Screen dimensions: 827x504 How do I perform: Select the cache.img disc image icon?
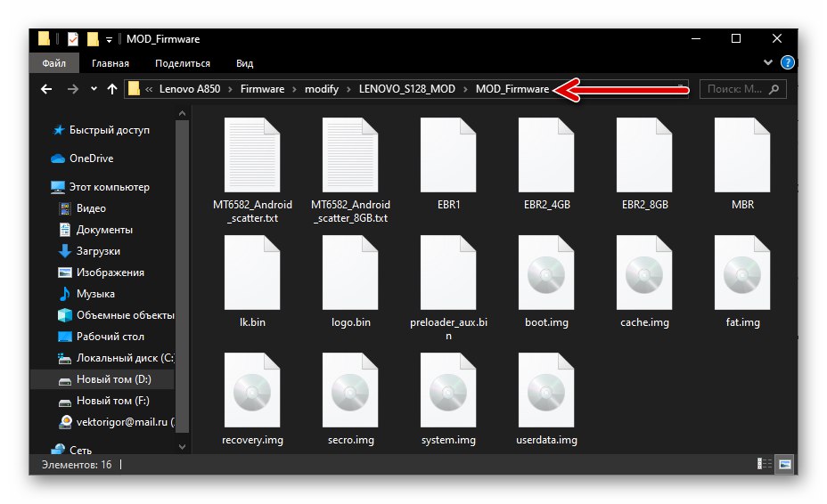[644, 272]
